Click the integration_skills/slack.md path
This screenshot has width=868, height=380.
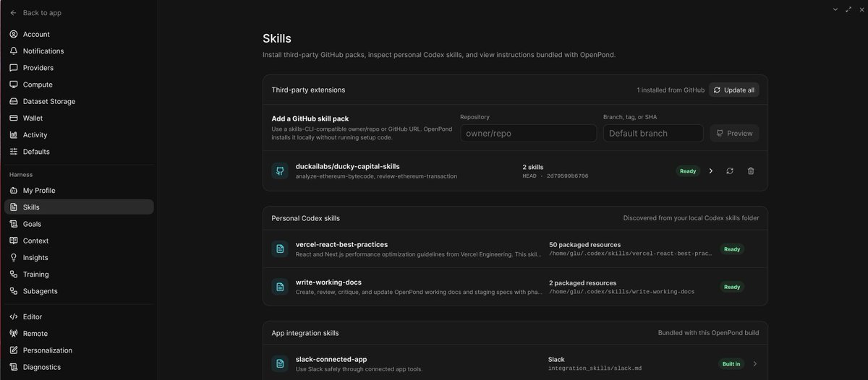(595, 368)
